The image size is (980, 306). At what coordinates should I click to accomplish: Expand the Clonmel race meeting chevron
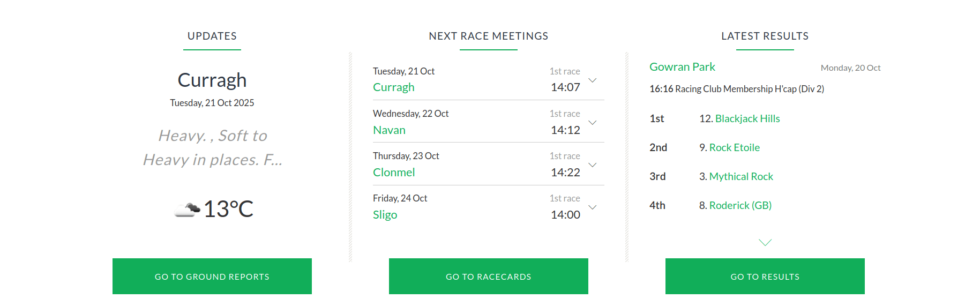[x=593, y=165]
